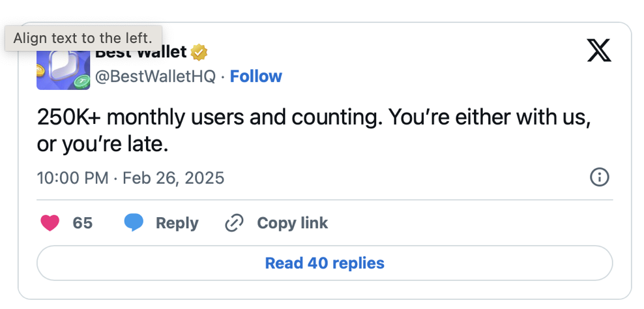Screen dimensions: 644x309
Task: Open the X logo in the tweet corner
Action: 599,50
